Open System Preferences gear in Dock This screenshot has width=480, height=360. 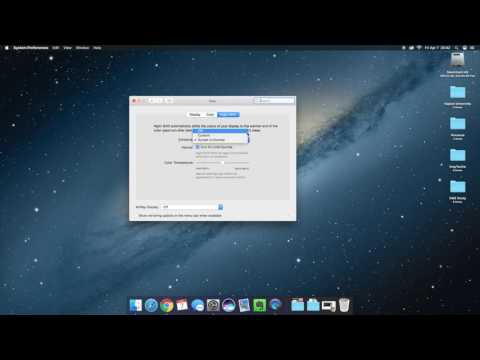pos(213,305)
